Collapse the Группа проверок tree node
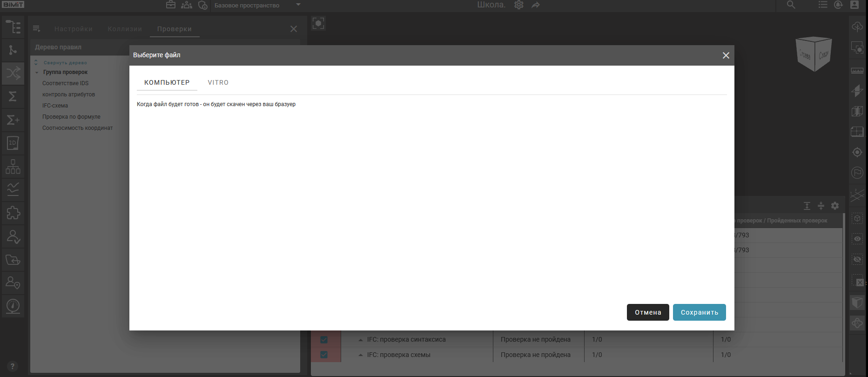Image resolution: width=868 pixels, height=377 pixels. pyautogui.click(x=37, y=73)
